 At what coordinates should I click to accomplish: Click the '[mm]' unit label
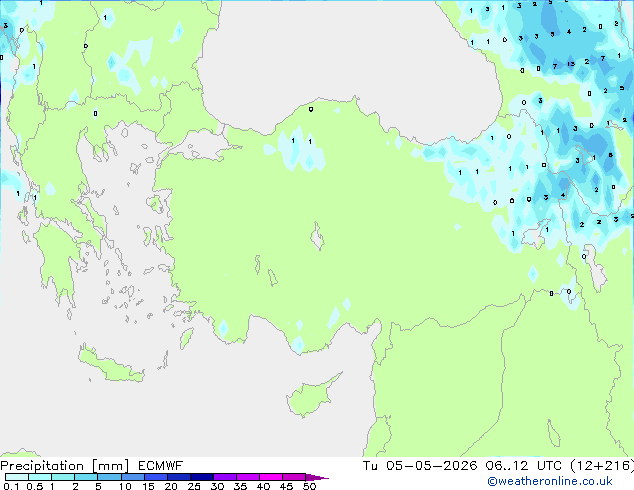point(110,466)
